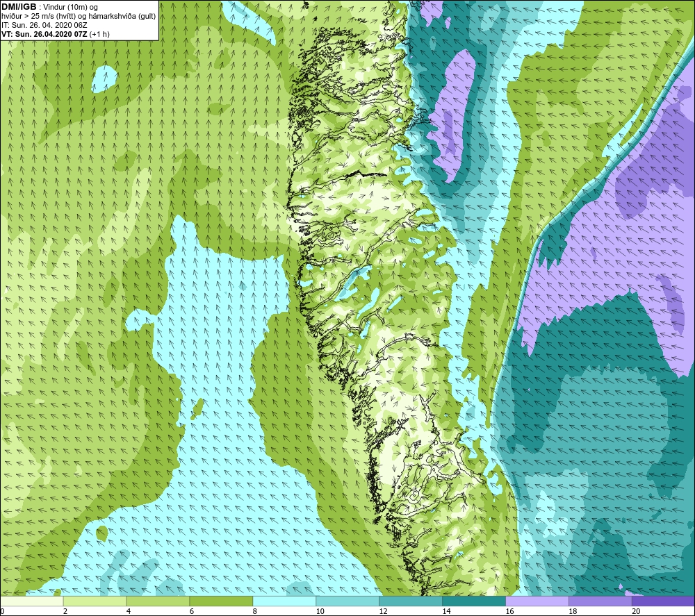The width and height of the screenshot is (695, 616).
Task: Click the 'DMI/IGB' title in the info box
Action: pos(19,7)
